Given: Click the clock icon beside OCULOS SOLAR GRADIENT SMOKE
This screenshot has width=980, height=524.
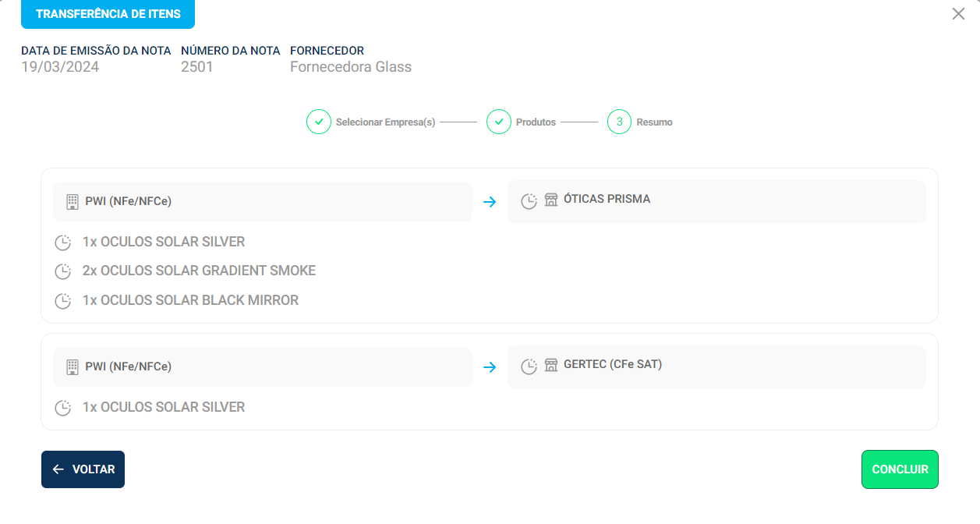Looking at the screenshot, I should [63, 271].
